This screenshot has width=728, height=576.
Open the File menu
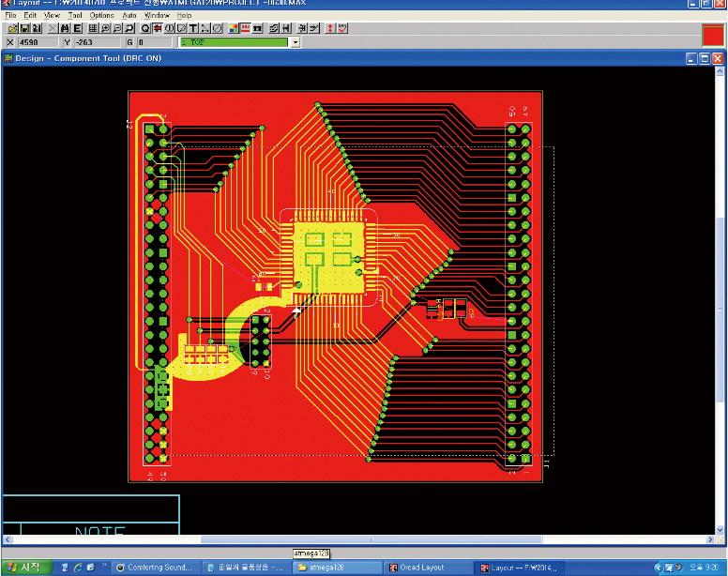click(x=10, y=15)
